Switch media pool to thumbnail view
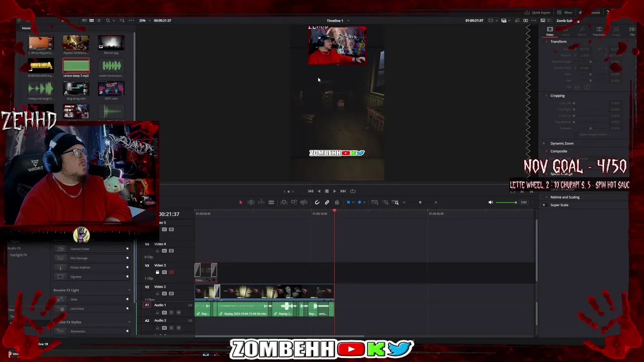This screenshot has height=362, width=644. pyautogui.click(x=91, y=21)
